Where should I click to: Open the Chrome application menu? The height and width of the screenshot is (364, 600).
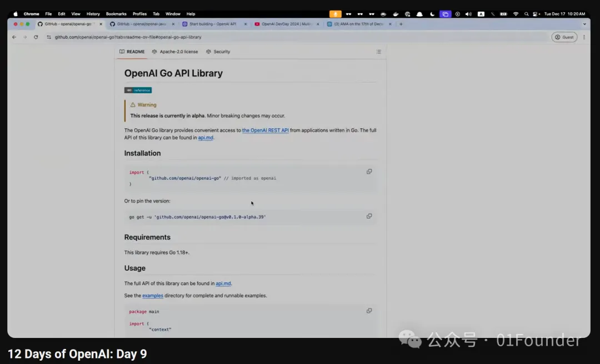pyautogui.click(x=31, y=14)
